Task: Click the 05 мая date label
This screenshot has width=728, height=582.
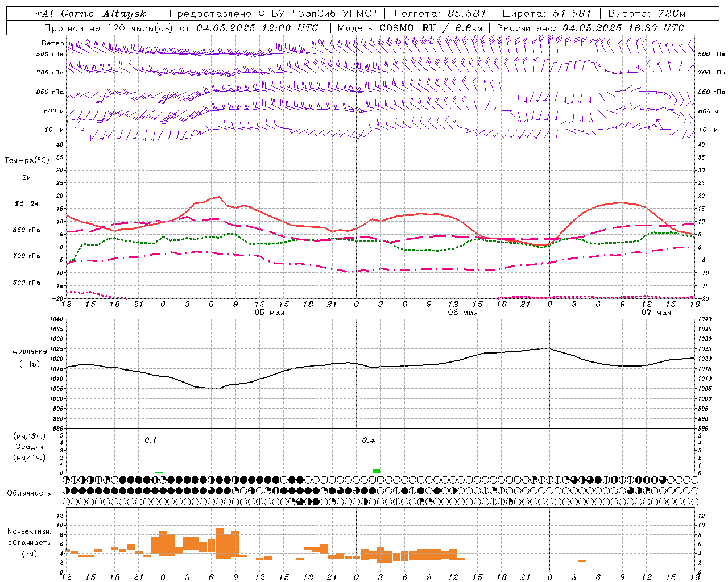Action: (269, 313)
